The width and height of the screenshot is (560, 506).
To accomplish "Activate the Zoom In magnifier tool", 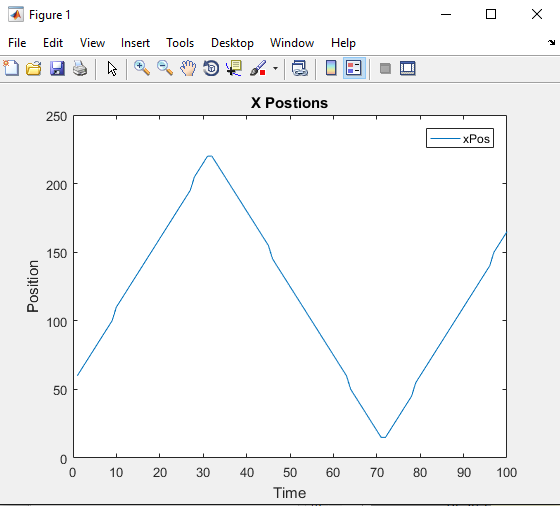I will (142, 68).
